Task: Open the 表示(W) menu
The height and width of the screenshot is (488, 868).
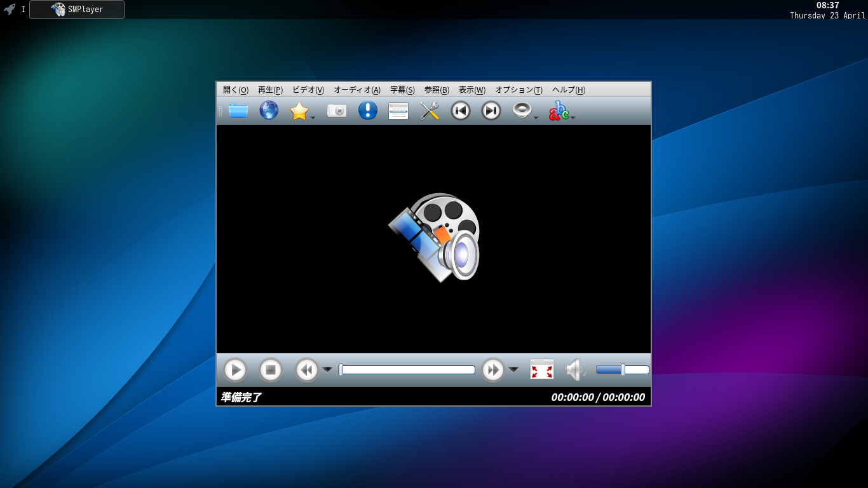Action: (472, 90)
